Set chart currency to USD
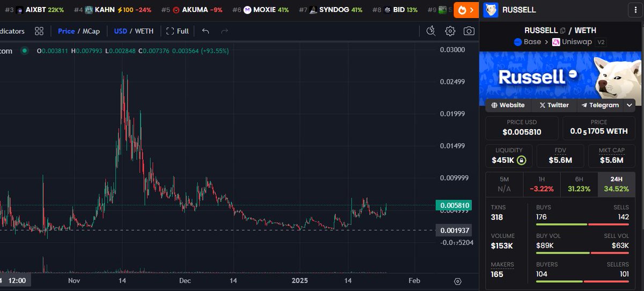This screenshot has height=291, width=644. [120, 31]
